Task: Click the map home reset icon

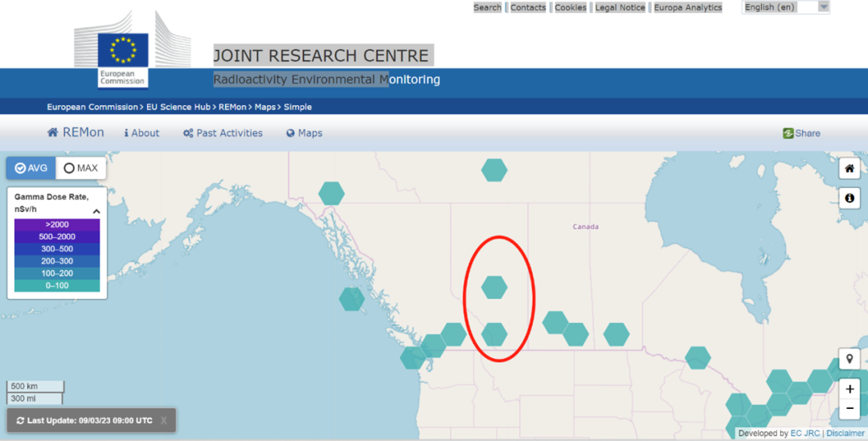Action: tap(850, 168)
